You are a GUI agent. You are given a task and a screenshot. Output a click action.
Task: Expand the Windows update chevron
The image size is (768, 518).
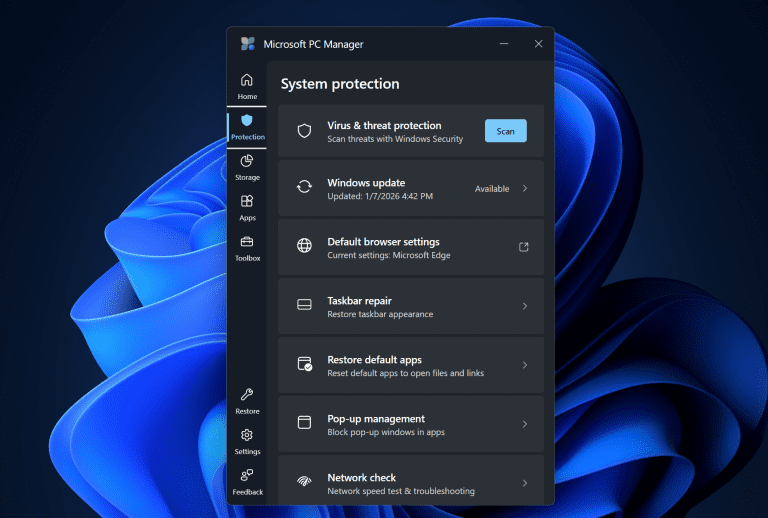525,188
